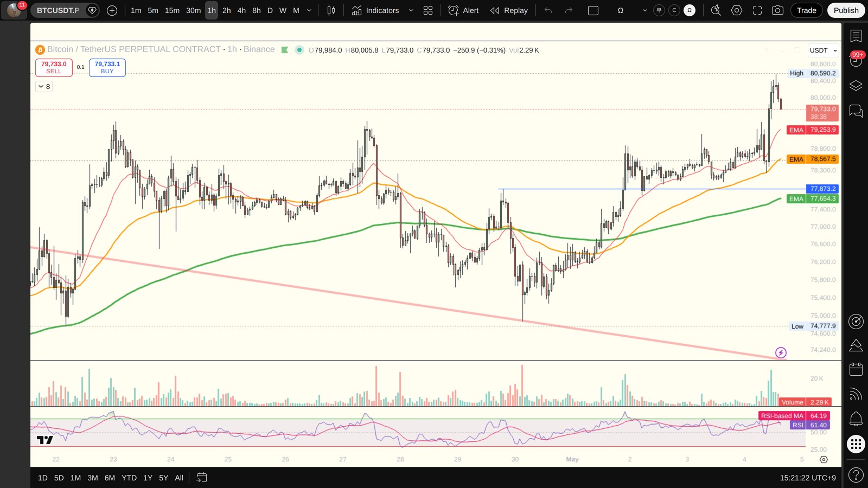The width and height of the screenshot is (868, 488).
Task: Switch to the 4h timeframe
Action: click(241, 10)
